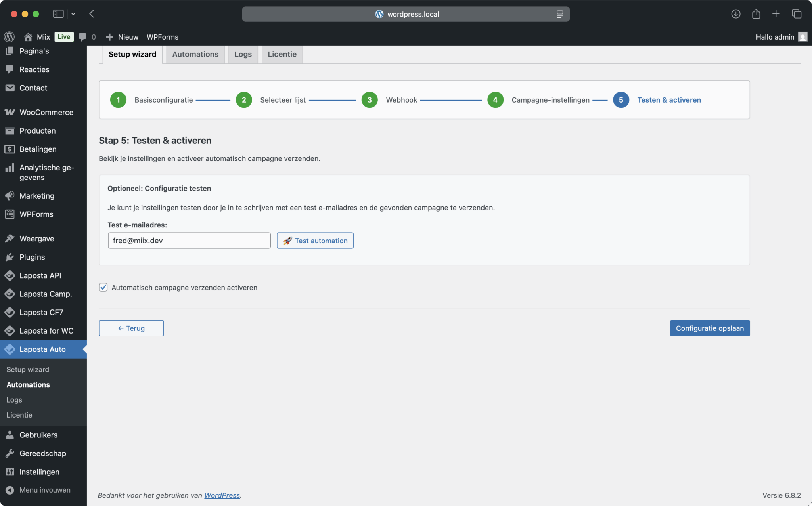The width and height of the screenshot is (812, 506).
Task: Switch to the Automations tab
Action: [195, 54]
